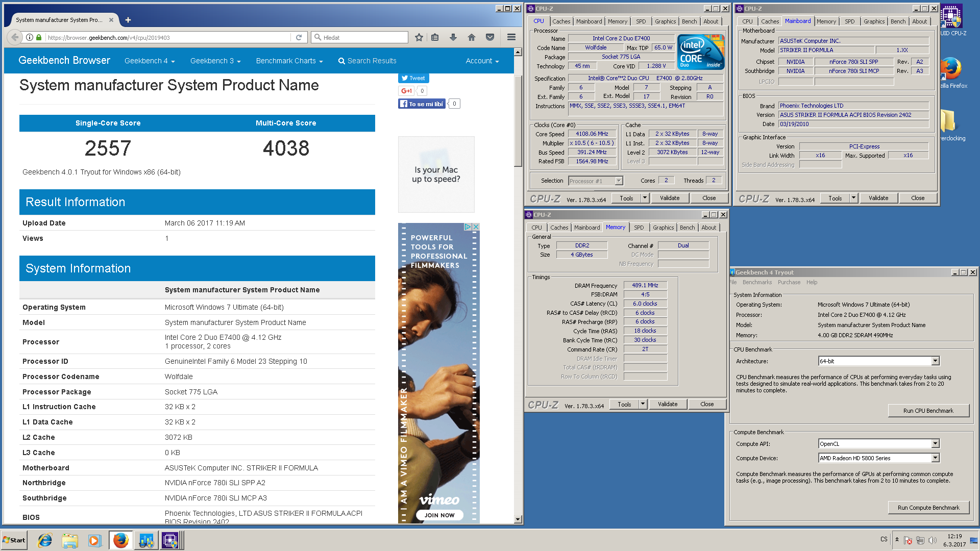The width and height of the screenshot is (980, 551).
Task: Expand the Geekbench 4 dropdown menu
Action: tap(150, 61)
